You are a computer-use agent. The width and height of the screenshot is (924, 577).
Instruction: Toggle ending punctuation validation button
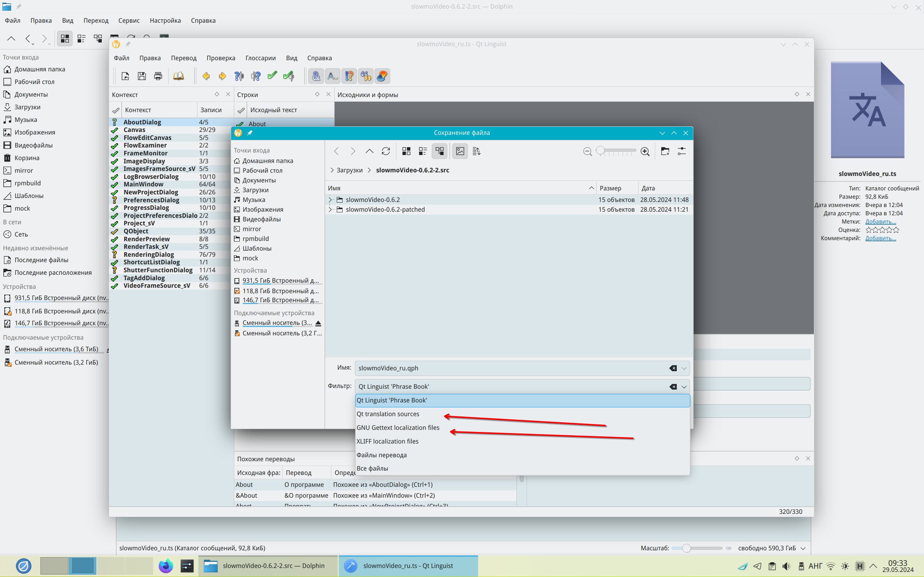click(x=332, y=76)
